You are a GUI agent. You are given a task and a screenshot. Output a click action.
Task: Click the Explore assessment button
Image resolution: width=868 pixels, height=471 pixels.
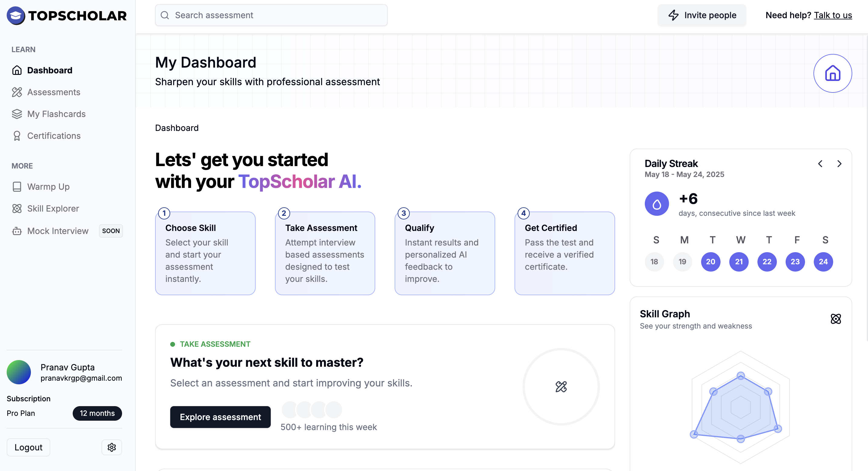[x=220, y=417]
